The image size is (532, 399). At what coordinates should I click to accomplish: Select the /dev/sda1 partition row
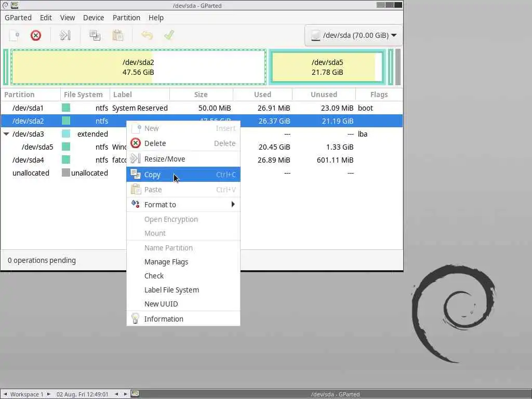(202, 108)
